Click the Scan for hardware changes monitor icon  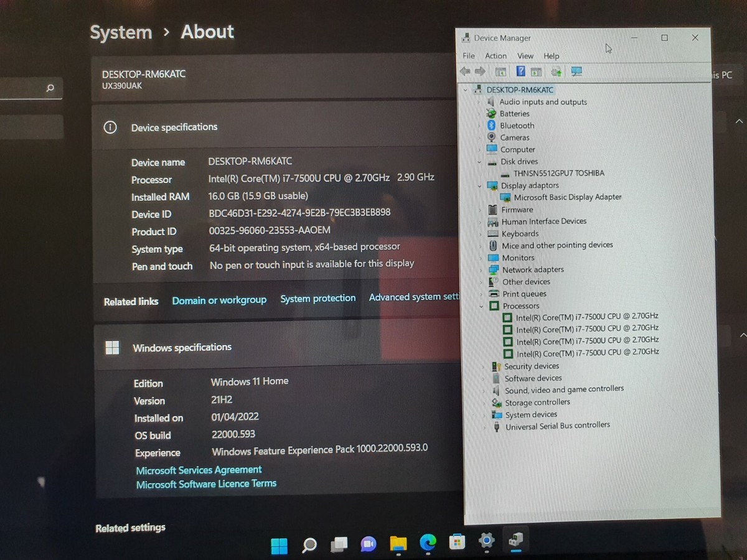576,72
